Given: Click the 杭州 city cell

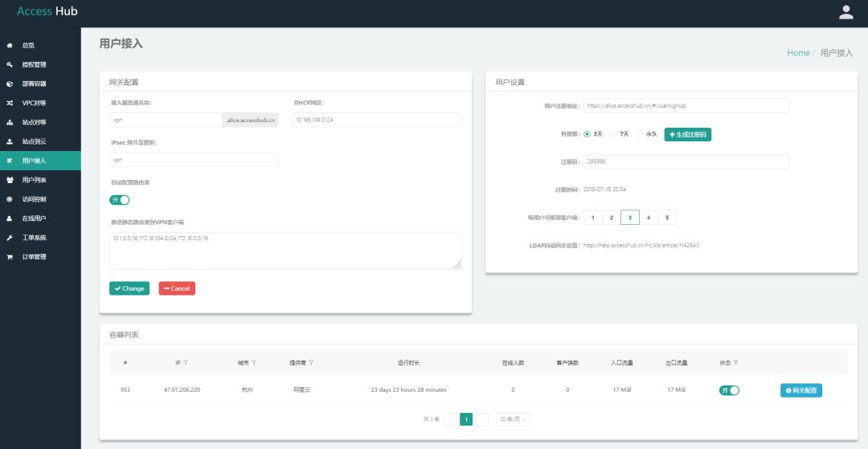Looking at the screenshot, I should [x=247, y=390].
